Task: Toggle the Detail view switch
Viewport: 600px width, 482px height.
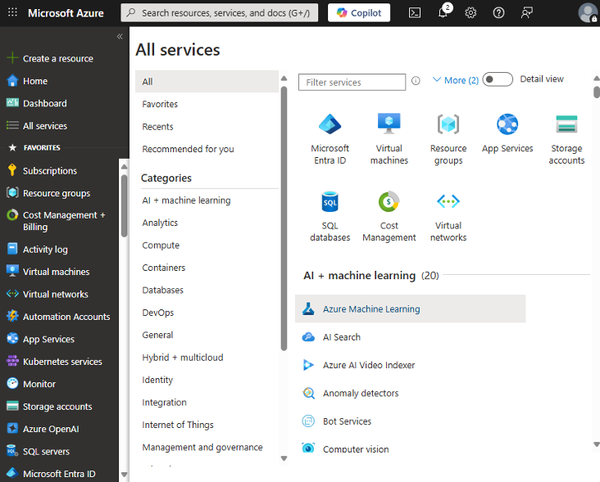Action: [497, 79]
